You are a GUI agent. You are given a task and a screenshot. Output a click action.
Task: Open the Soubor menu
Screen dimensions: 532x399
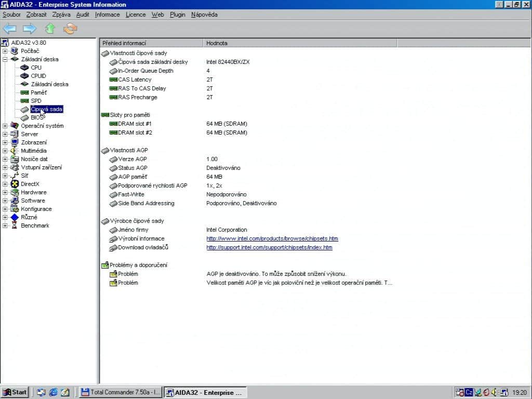point(11,15)
